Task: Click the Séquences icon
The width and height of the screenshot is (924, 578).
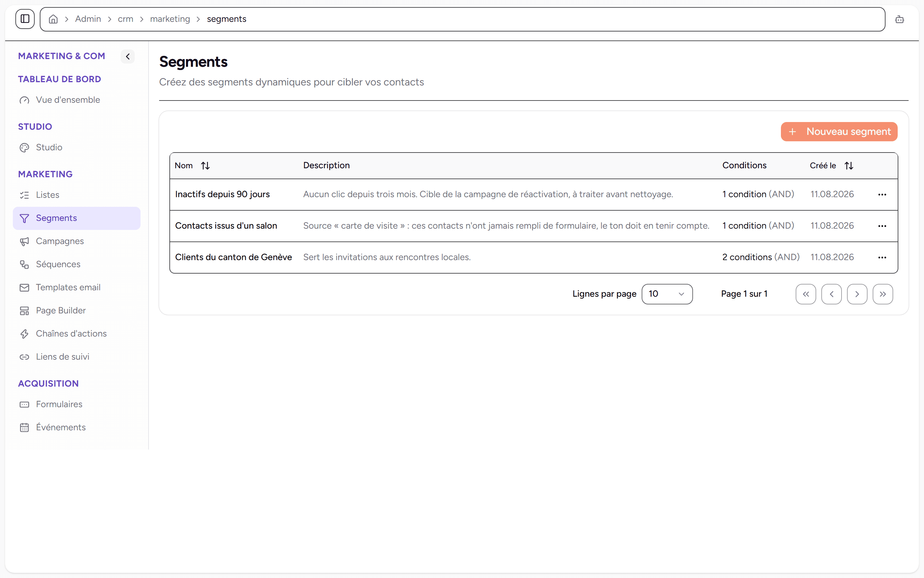Action: click(24, 264)
